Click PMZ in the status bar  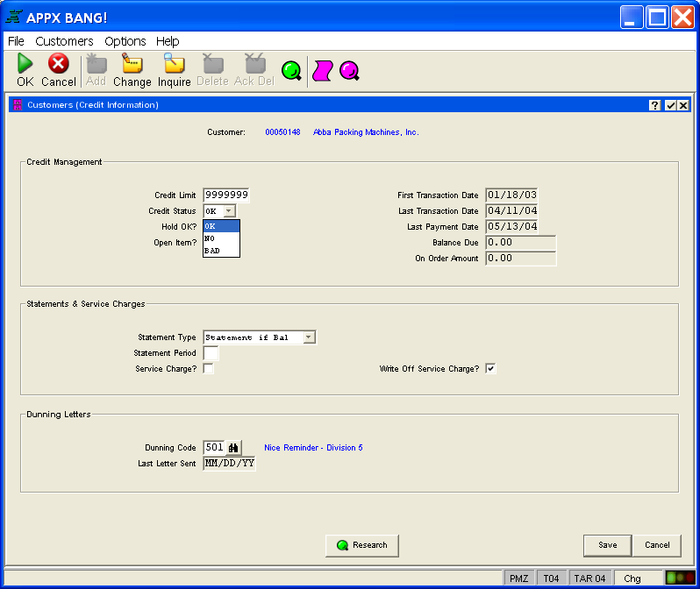tap(518, 578)
